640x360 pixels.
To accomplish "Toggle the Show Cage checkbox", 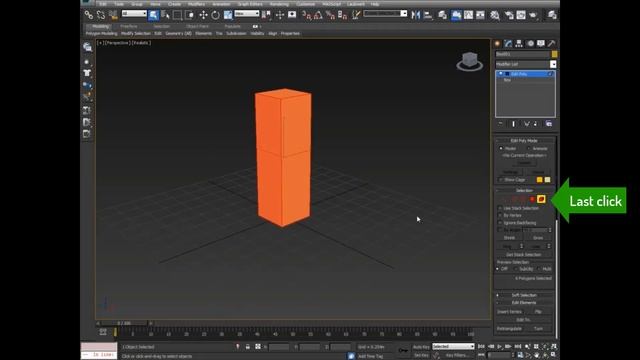I will point(500,180).
